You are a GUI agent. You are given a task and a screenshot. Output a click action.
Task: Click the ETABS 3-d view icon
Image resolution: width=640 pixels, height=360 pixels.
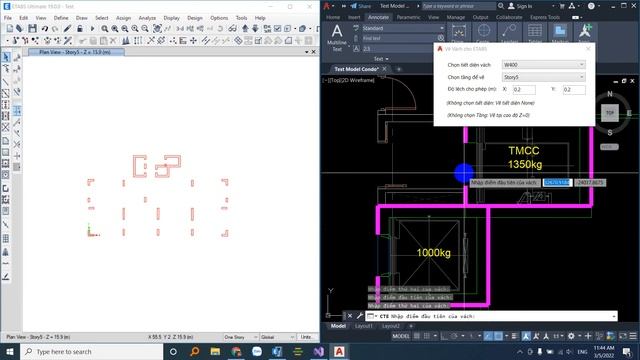[180, 29]
